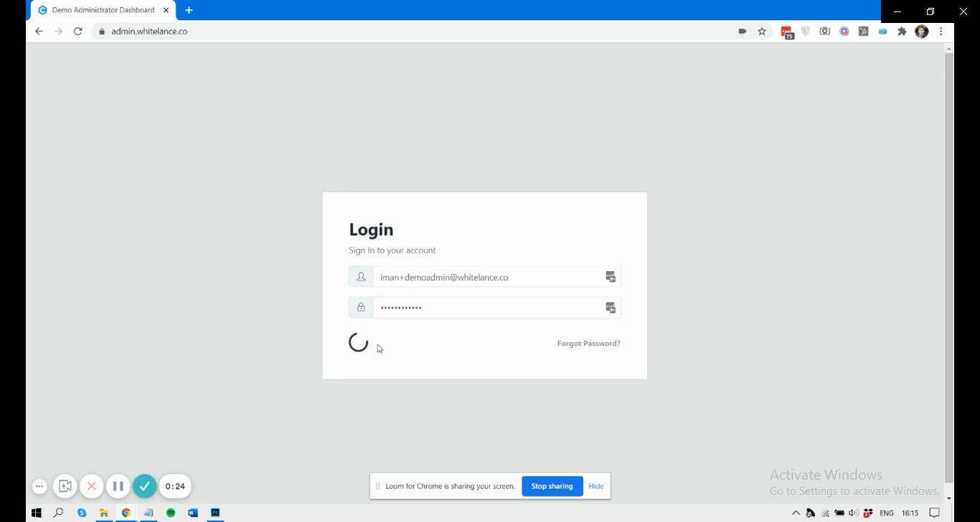Open the Windows Start menu
The width and height of the screenshot is (980, 522).
click(37, 513)
